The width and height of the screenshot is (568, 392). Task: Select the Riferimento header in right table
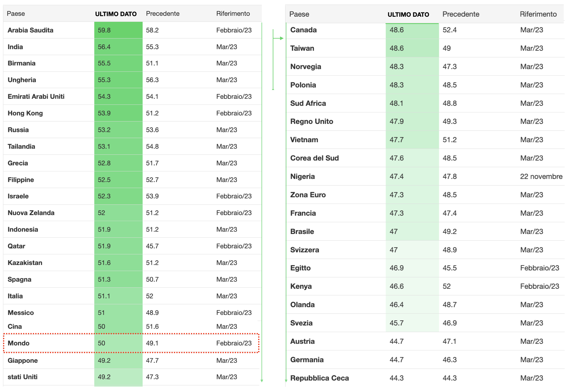coord(538,14)
